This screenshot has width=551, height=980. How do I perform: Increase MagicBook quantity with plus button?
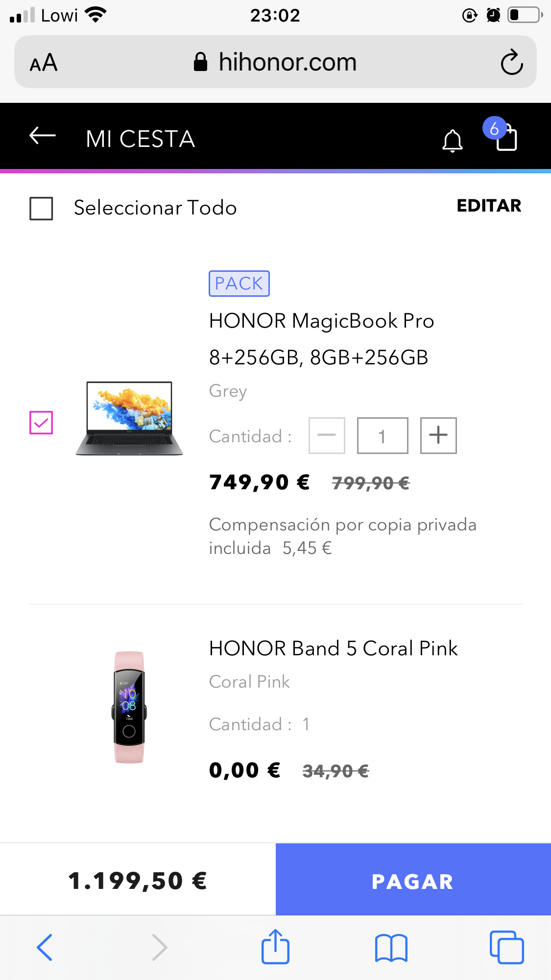438,435
